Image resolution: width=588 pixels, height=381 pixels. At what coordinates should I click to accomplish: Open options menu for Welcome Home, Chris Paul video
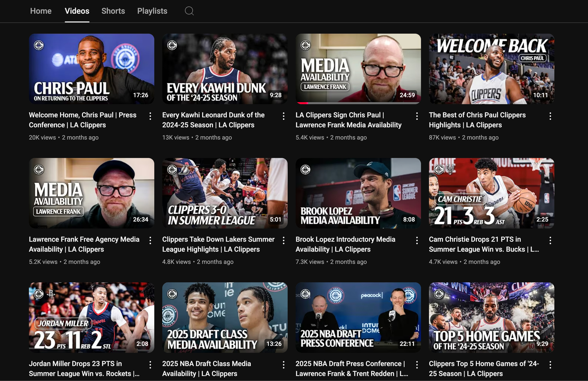point(150,116)
